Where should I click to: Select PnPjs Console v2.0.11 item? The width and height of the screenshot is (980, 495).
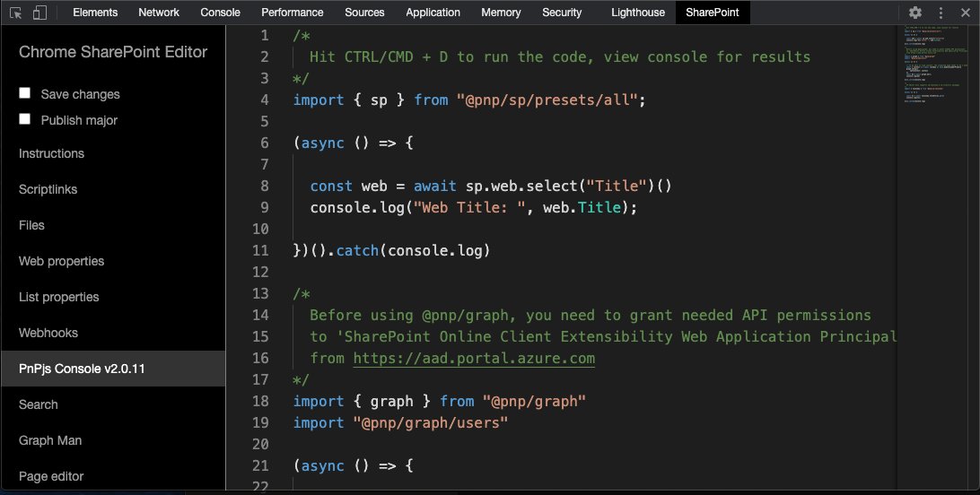pos(113,369)
